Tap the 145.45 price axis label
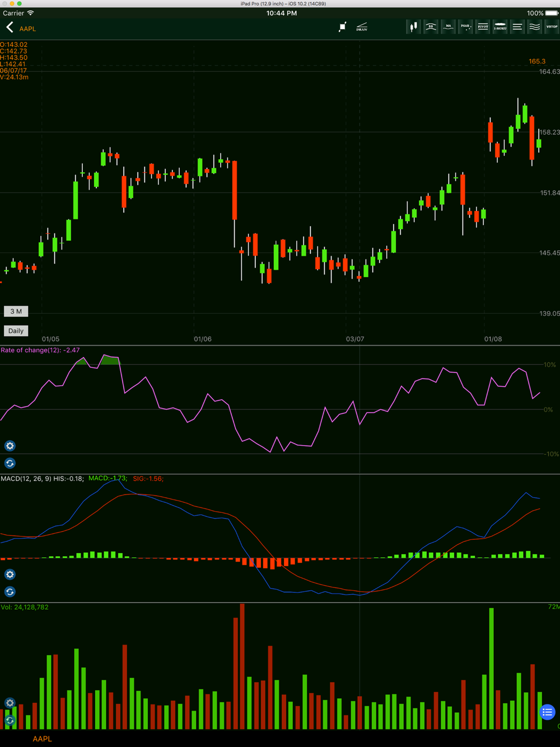 click(x=549, y=253)
